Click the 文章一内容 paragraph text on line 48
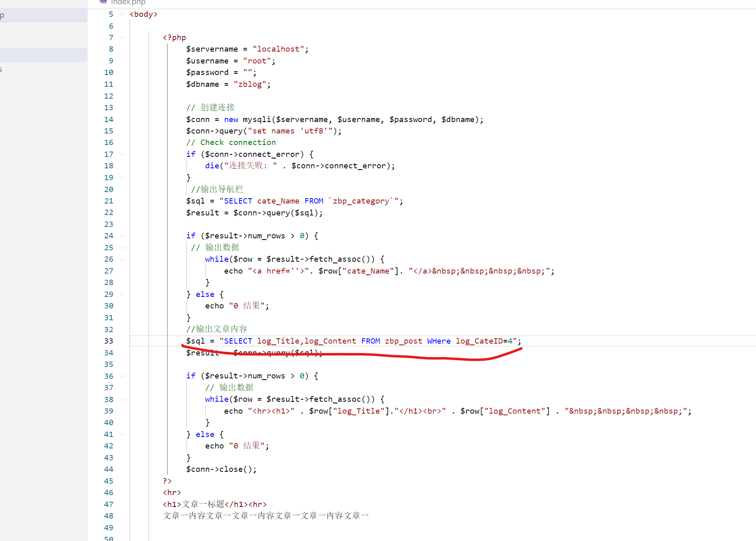This screenshot has height=541, width=756. pyautogui.click(x=266, y=516)
